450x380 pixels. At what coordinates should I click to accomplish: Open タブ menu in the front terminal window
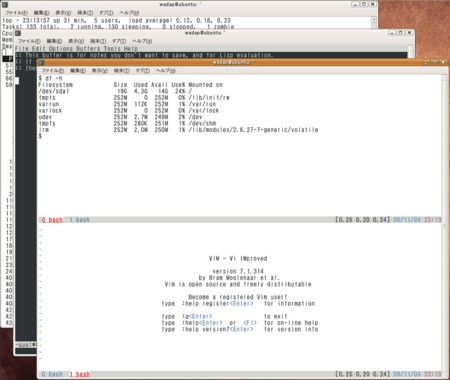(x=142, y=71)
